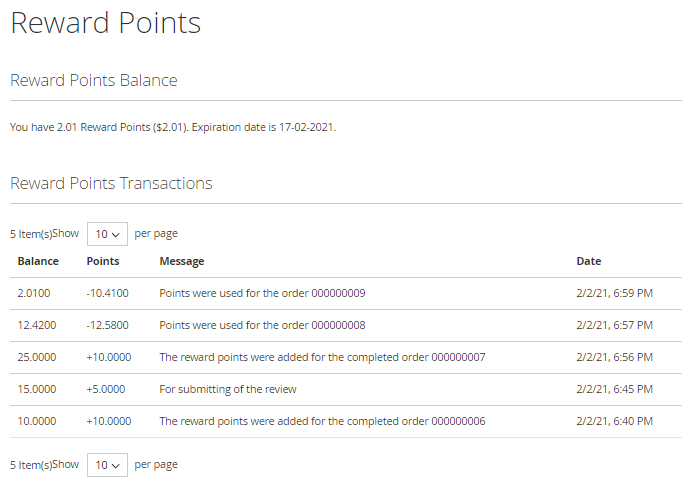Click the Reward Points Balance heading
The image size is (685, 493).
pyautogui.click(x=94, y=80)
